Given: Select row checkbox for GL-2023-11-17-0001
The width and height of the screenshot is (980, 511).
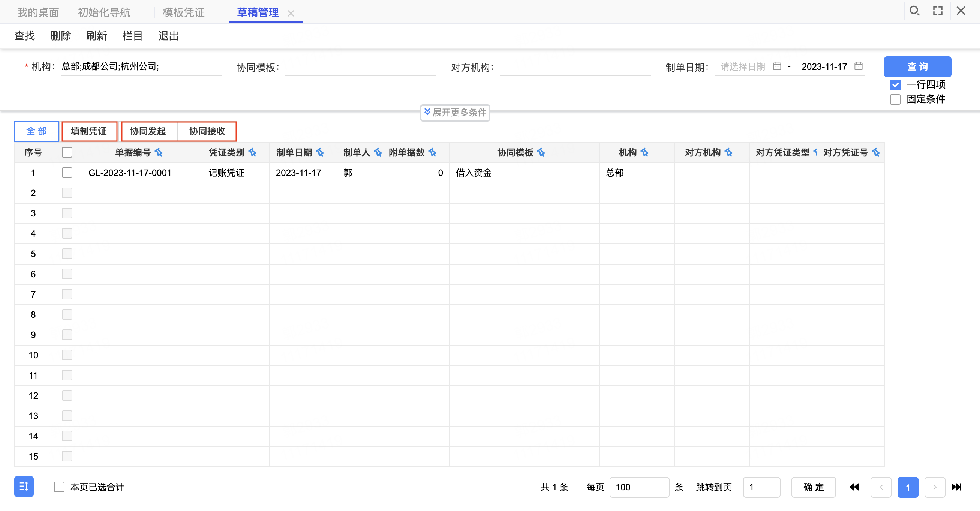Looking at the screenshot, I should pyautogui.click(x=67, y=173).
